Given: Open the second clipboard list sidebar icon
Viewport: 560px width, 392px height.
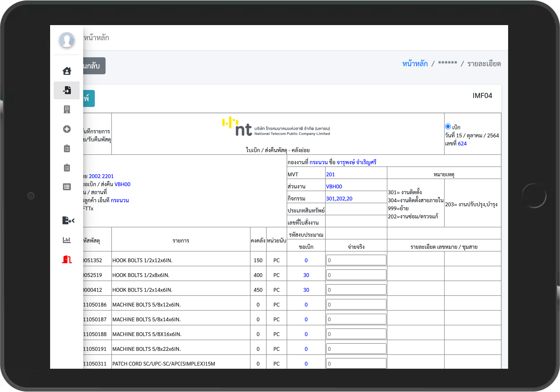Looking at the screenshot, I should pos(67,167).
